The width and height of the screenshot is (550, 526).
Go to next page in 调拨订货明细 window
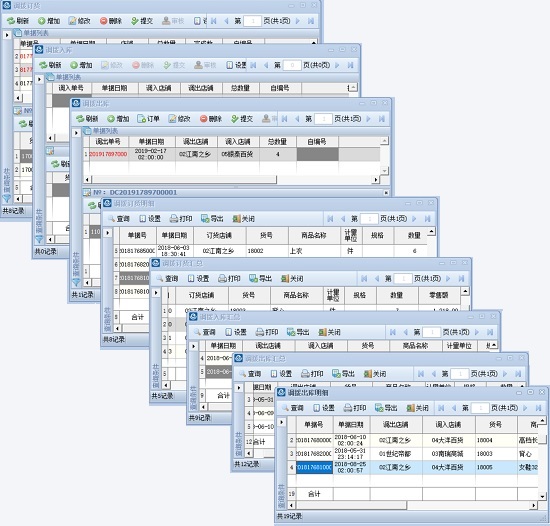click(414, 219)
